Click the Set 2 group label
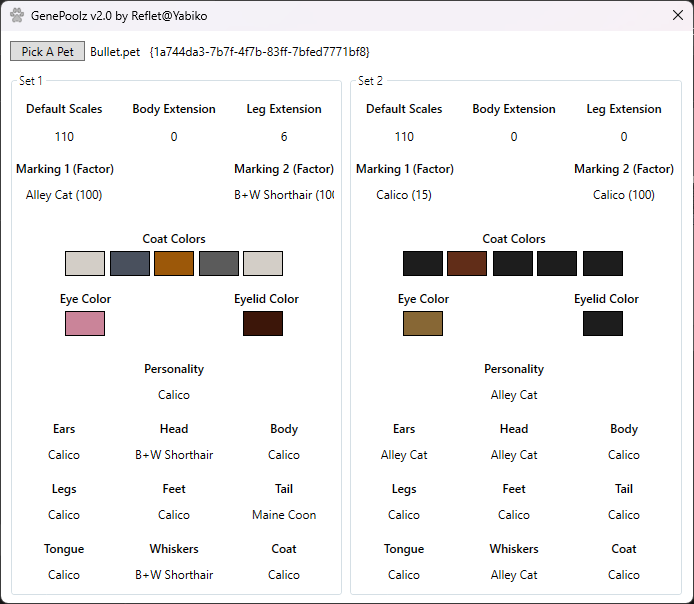Screen dimensions: 694x604 370,81
